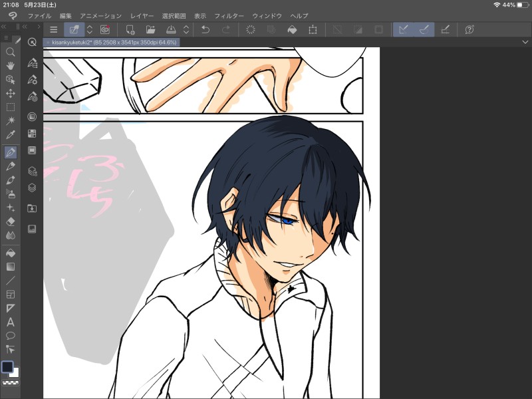Open CLIP STUDIO support help icon
Screen dimensions: 532x399
469,30
